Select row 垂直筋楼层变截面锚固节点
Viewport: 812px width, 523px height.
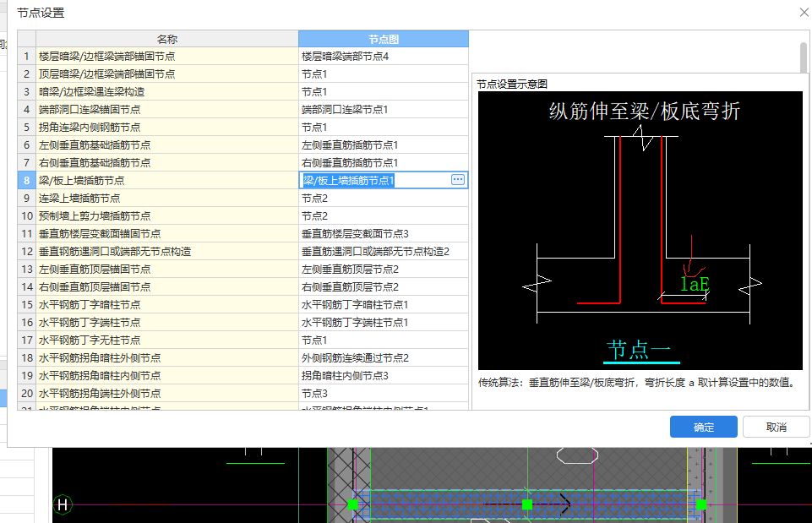click(166, 233)
